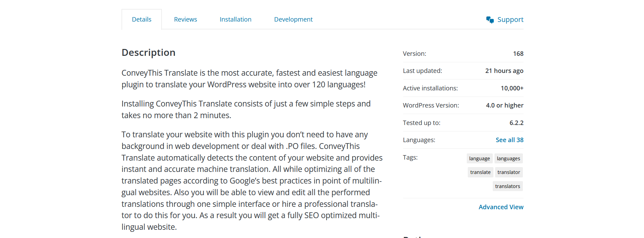644x238 pixels.
Task: Click the 'WordPress Version:' label
Action: [431, 105]
